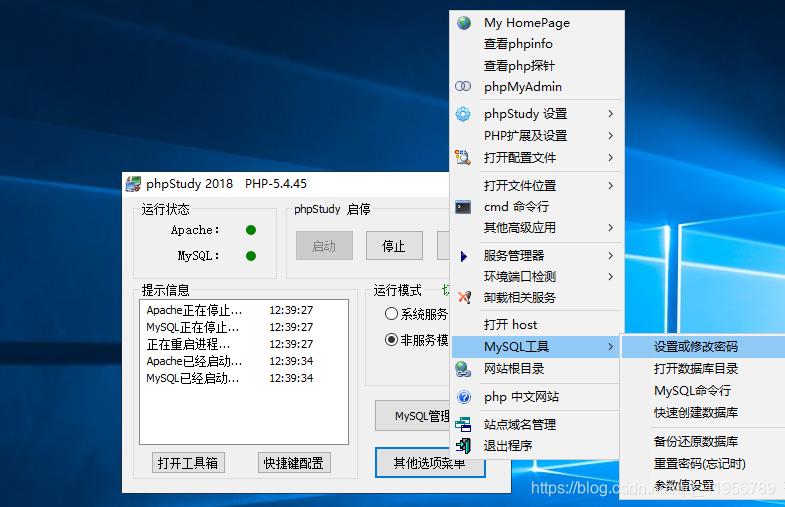Screen dimensions: 785x507
Task: Select 打开数据库目录 in the submenu
Action: pyautogui.click(x=703, y=369)
